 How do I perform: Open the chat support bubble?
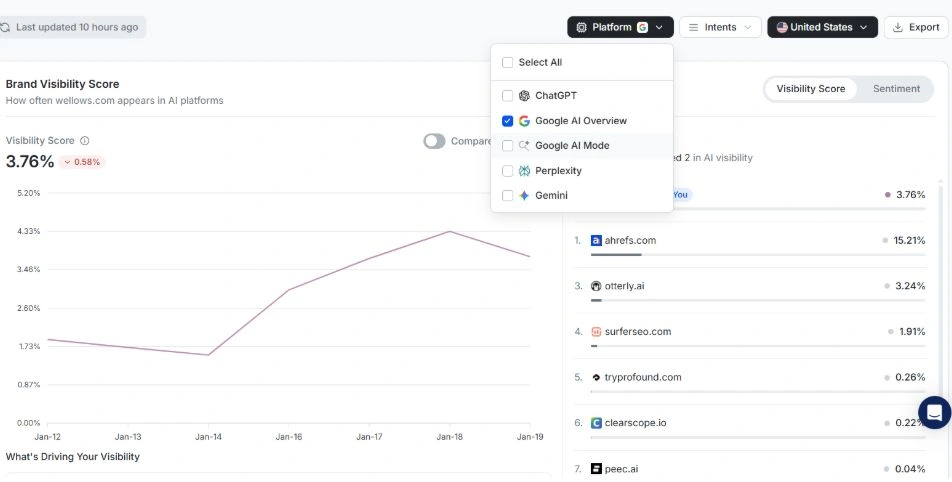(934, 412)
